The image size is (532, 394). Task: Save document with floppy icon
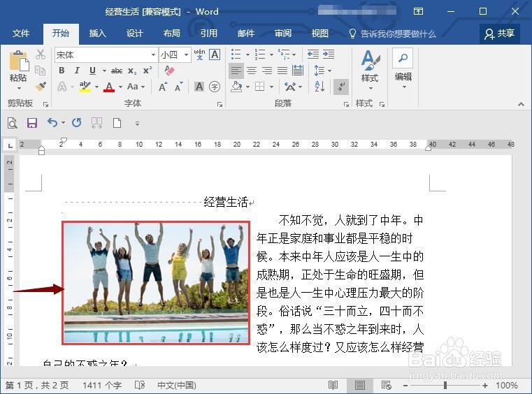tap(32, 123)
